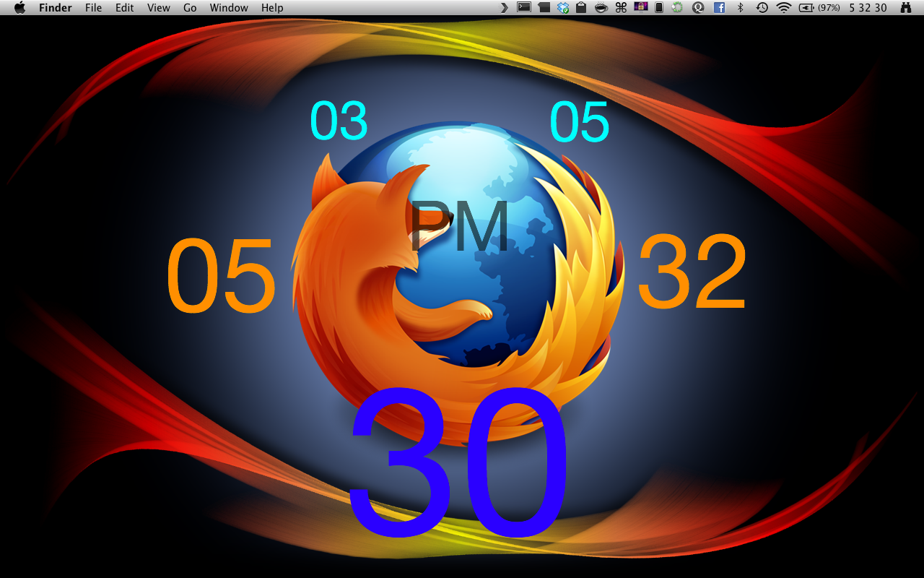Open the coffee cup menu bar icon

(x=601, y=8)
